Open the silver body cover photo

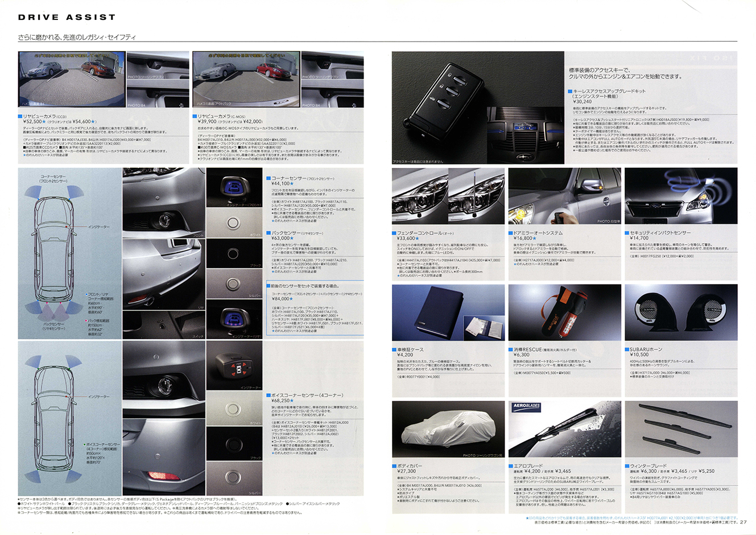coord(448,430)
